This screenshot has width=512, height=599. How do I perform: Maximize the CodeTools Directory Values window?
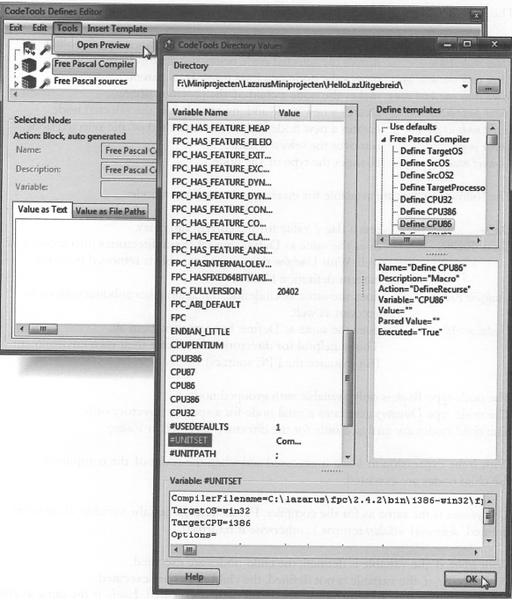pyautogui.click(x=467, y=44)
